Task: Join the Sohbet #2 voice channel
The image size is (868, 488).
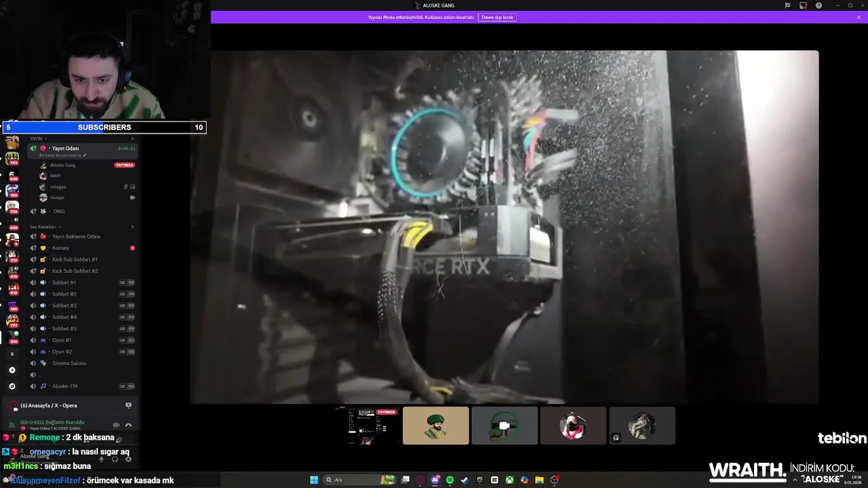Action: [x=83, y=294]
